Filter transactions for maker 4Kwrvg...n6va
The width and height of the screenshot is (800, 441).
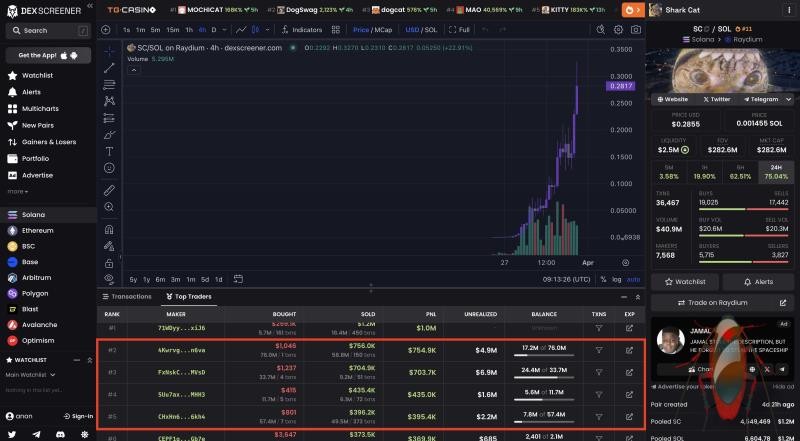[599, 350]
